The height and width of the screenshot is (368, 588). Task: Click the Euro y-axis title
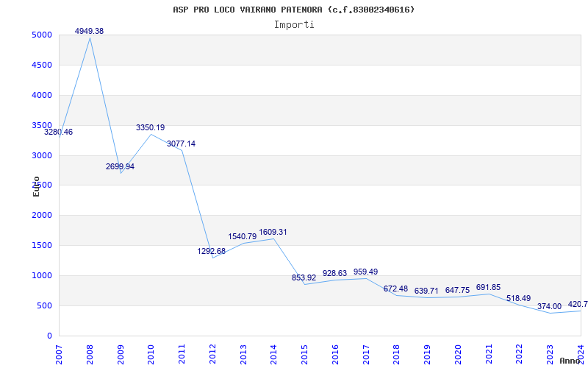[x=36, y=187]
